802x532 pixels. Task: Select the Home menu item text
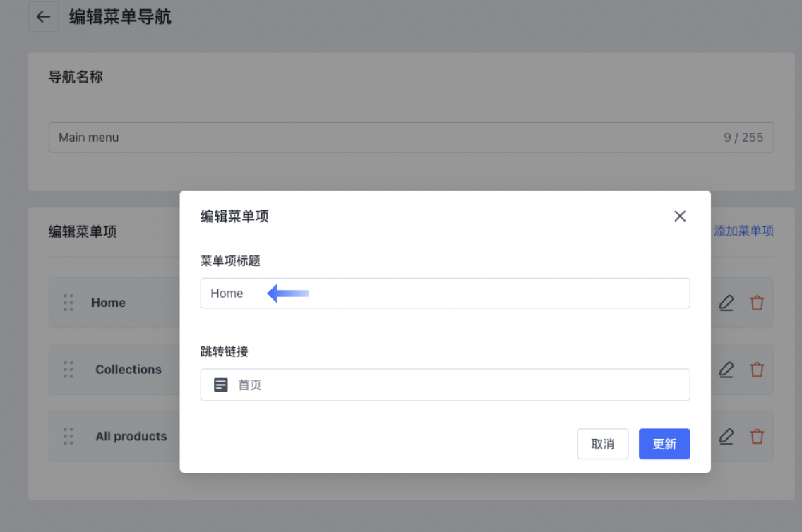pos(109,303)
